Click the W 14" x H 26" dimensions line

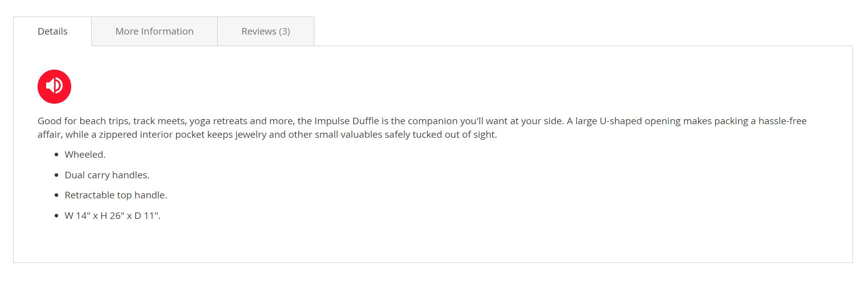[112, 216]
